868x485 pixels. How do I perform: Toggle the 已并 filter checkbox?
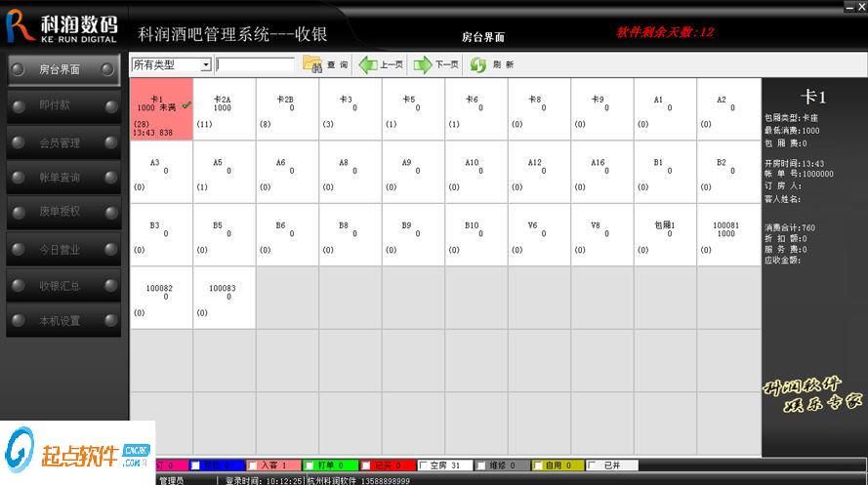[592, 465]
